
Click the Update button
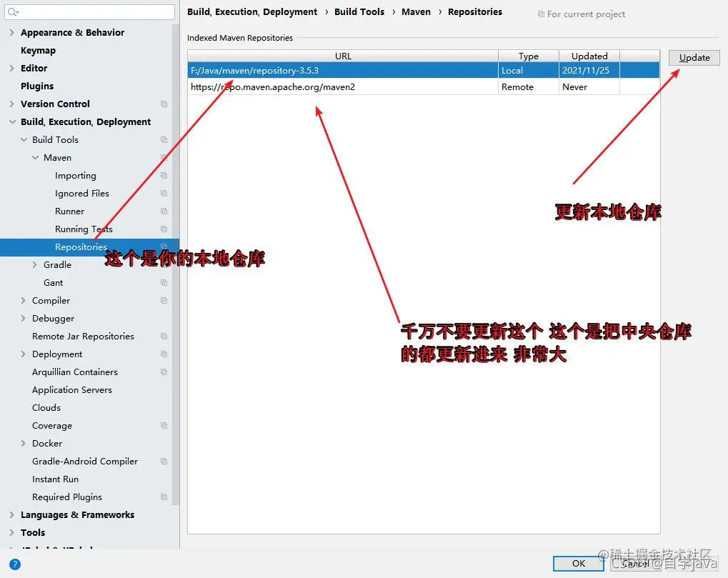click(694, 58)
